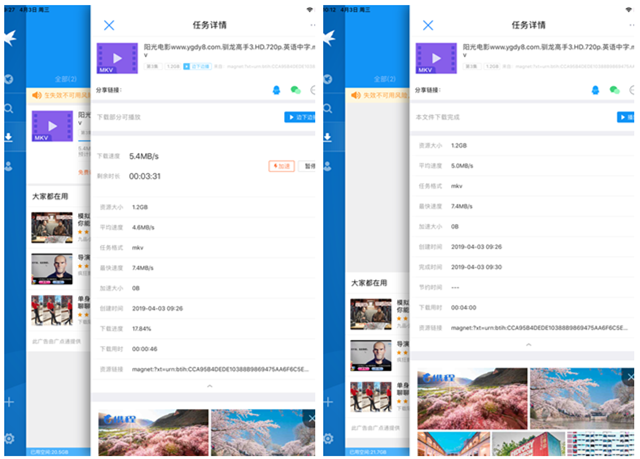Viewport: 640px width, 459px height.
Task: Close the ad banner on the downloading screen
Action: coord(311,418)
